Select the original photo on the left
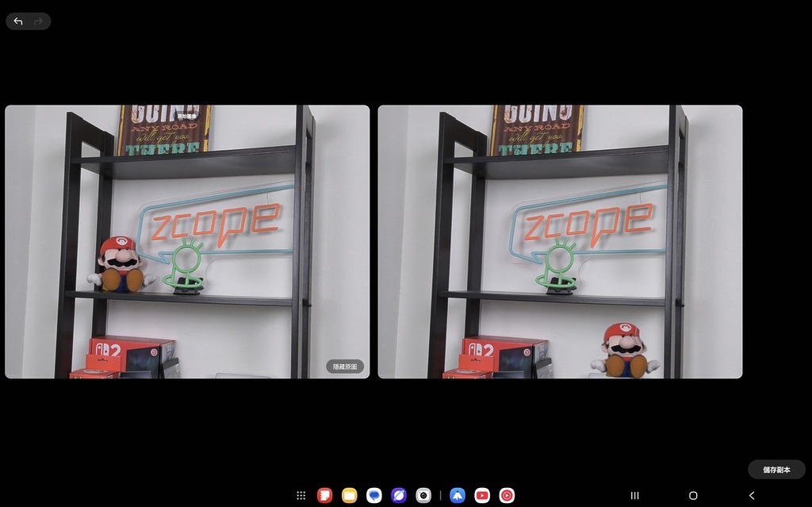 pos(187,241)
